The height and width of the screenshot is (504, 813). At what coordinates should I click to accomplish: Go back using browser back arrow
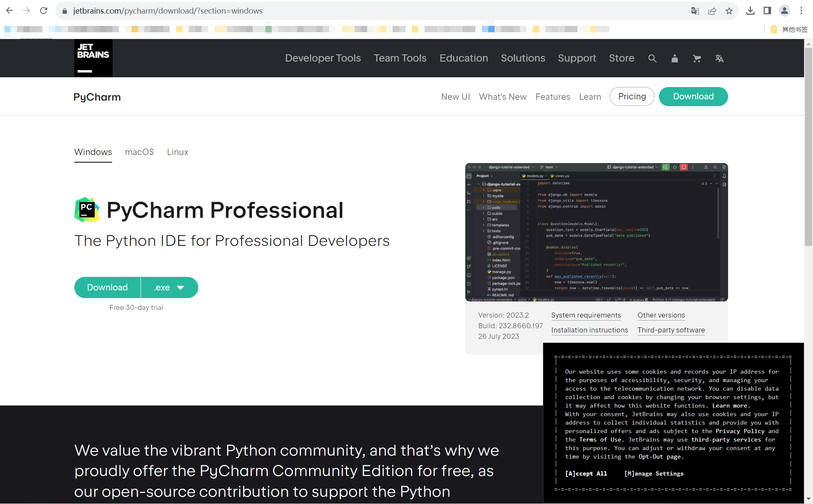point(10,11)
